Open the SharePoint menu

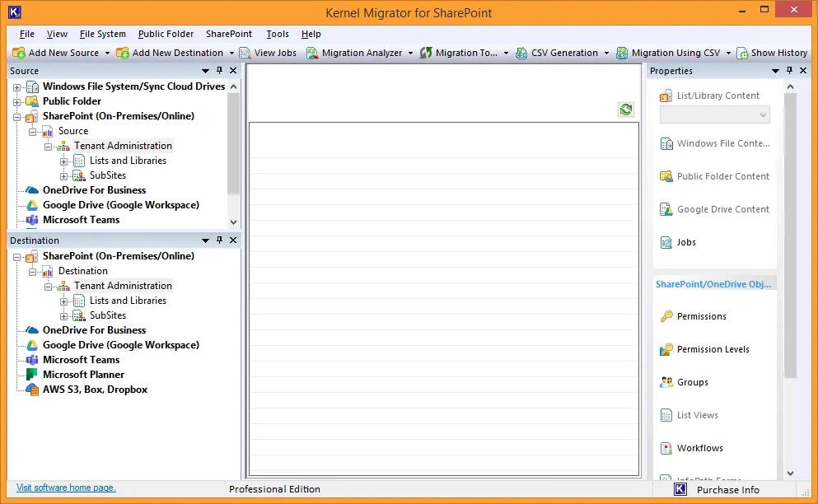coord(229,34)
